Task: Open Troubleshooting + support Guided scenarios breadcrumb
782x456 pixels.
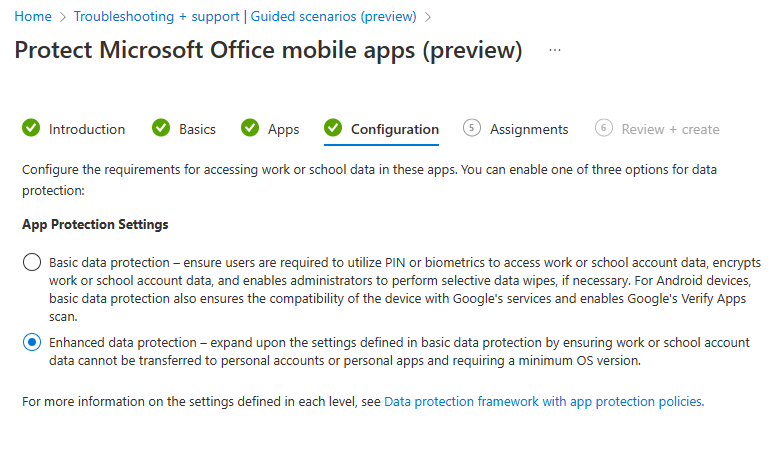Action: [245, 16]
